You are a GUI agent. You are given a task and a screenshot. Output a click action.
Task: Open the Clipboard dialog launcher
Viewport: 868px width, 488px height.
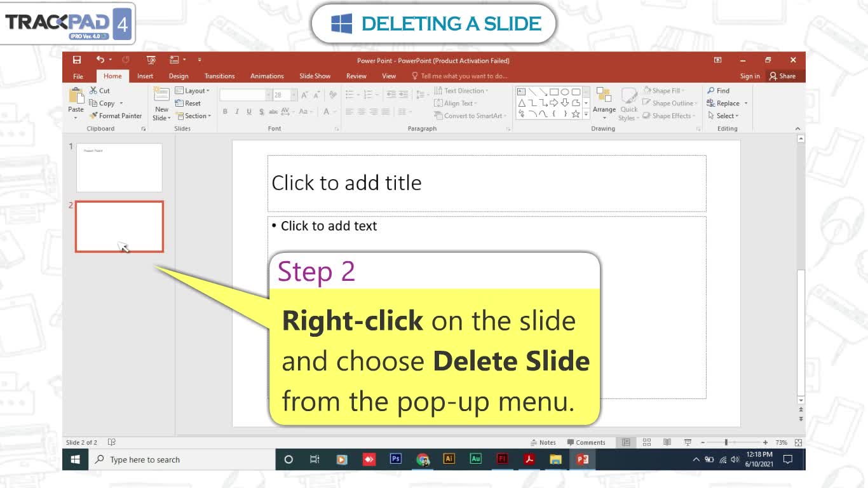pos(144,129)
